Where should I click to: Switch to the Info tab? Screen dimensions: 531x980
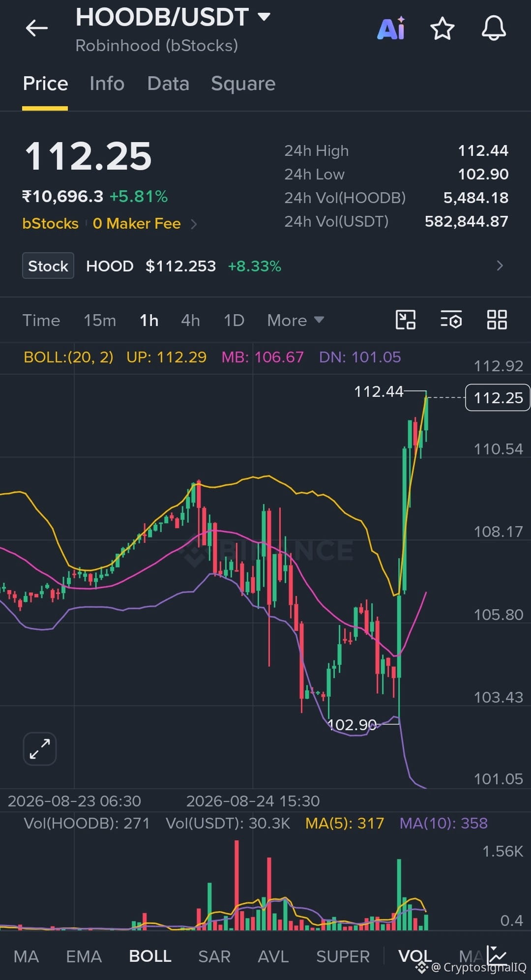point(107,84)
